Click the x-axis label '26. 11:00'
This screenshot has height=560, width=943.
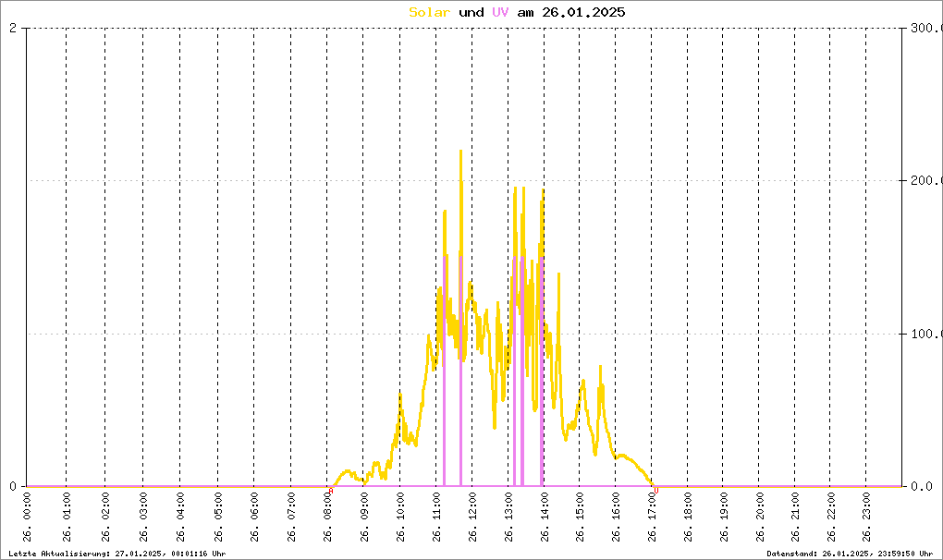click(437, 517)
